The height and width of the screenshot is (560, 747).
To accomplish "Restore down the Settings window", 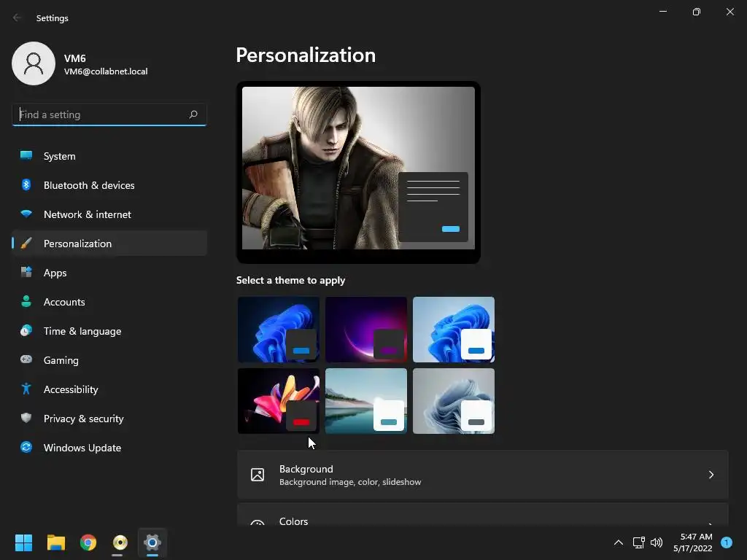I will [697, 12].
